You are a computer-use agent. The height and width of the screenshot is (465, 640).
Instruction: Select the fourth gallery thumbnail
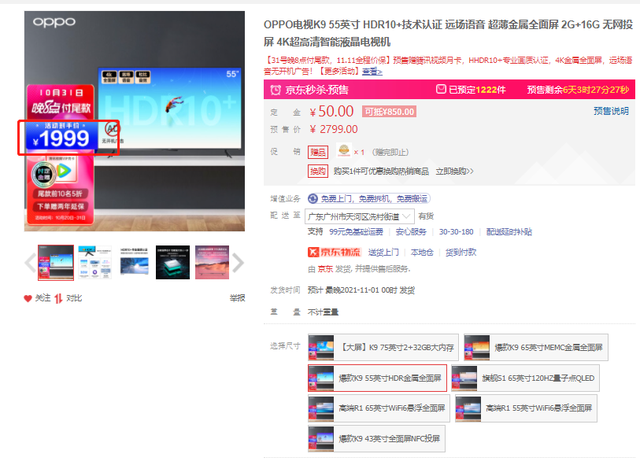click(173, 263)
